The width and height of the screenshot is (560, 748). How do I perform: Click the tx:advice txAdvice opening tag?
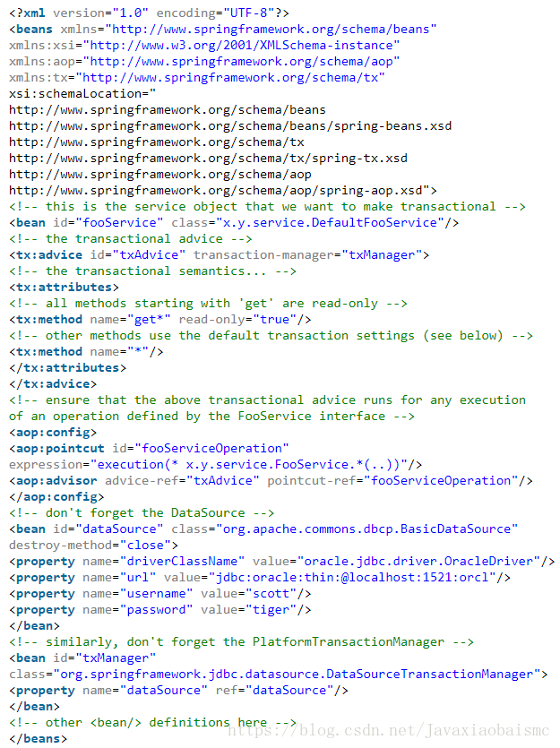219,254
